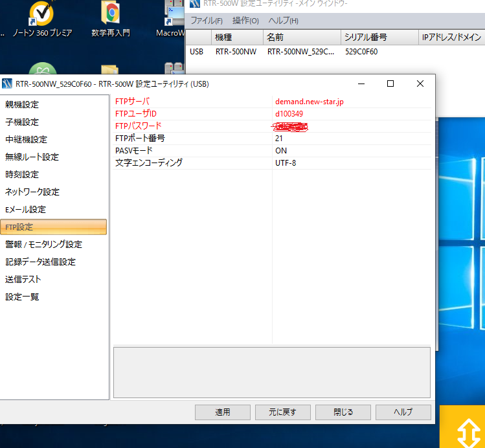Edit the FTPサーバ value demand.new-star.jp
485x448 pixels.
click(352, 102)
